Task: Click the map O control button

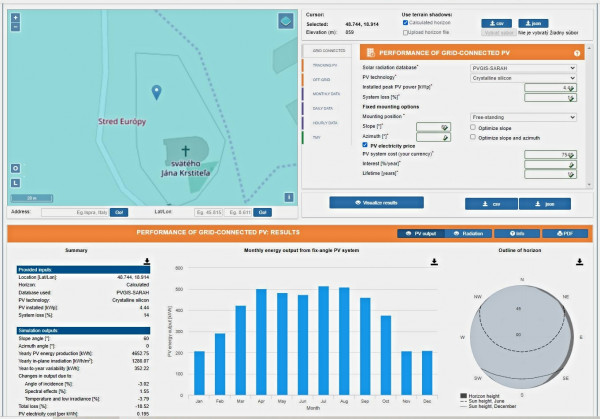Action: pyautogui.click(x=15, y=168)
